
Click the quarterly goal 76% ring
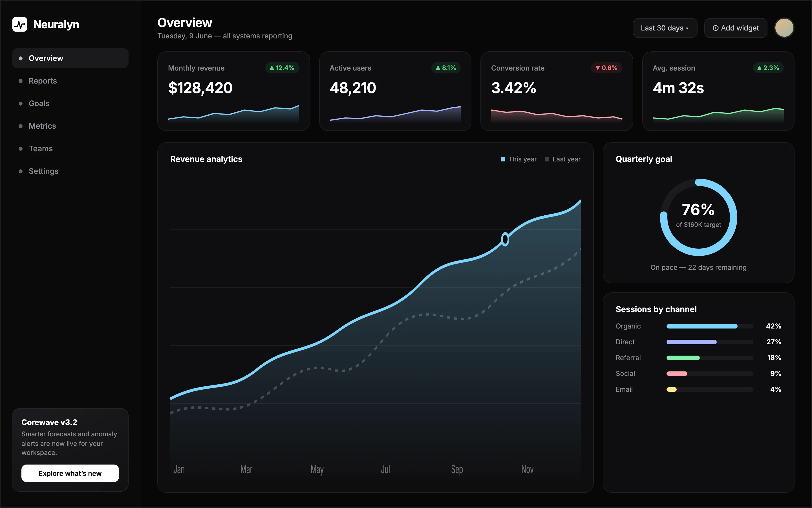click(698, 217)
